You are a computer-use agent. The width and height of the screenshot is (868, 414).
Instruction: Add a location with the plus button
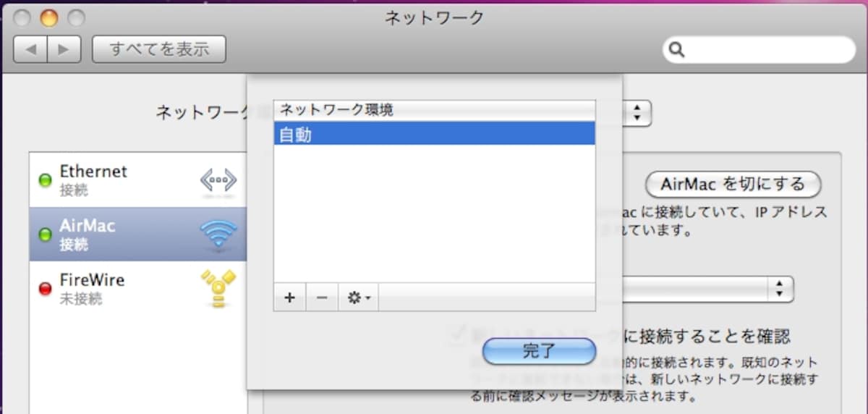coord(290,297)
